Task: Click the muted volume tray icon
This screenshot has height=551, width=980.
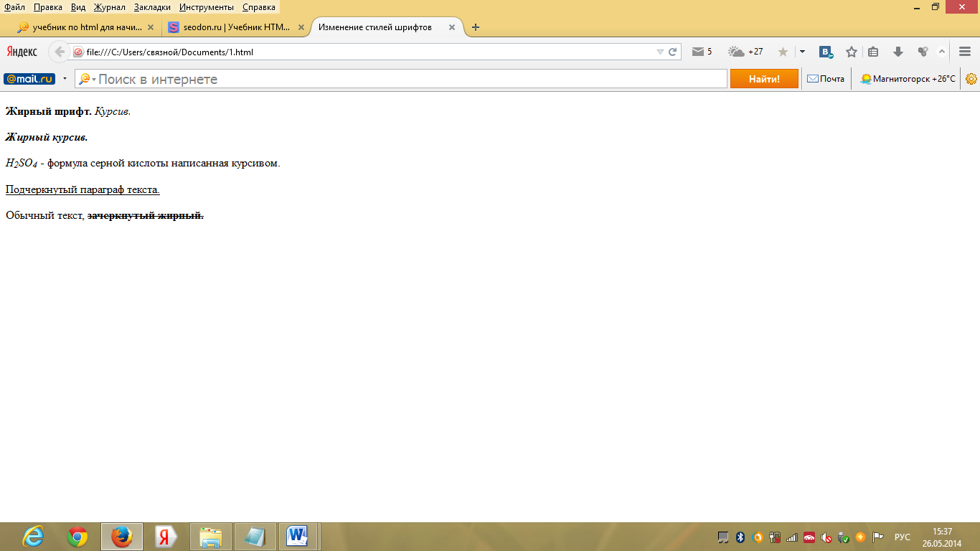Action: click(826, 537)
